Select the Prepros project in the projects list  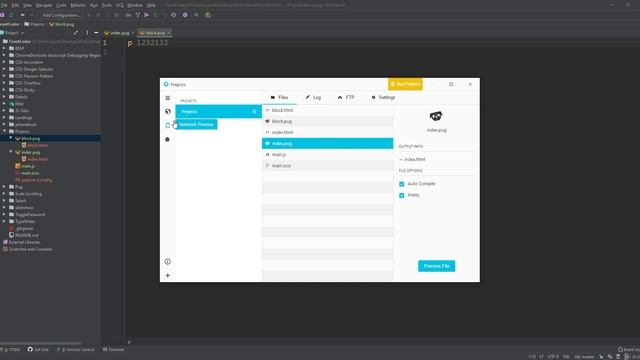click(x=218, y=111)
